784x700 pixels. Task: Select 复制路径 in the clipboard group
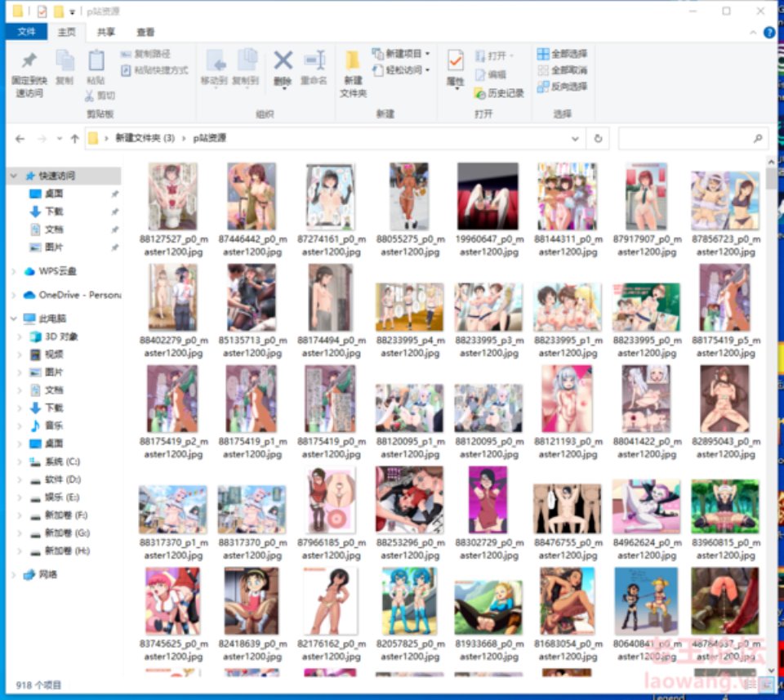coord(145,53)
